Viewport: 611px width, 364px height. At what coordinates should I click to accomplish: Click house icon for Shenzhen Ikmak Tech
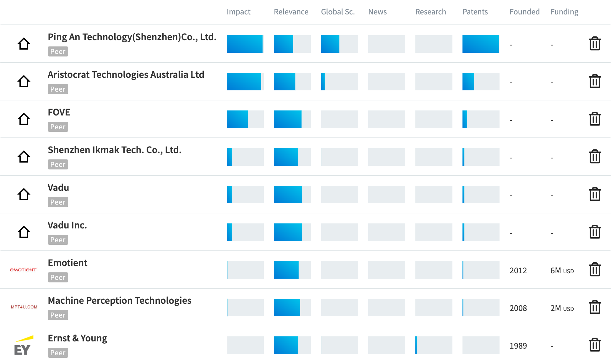click(x=24, y=157)
